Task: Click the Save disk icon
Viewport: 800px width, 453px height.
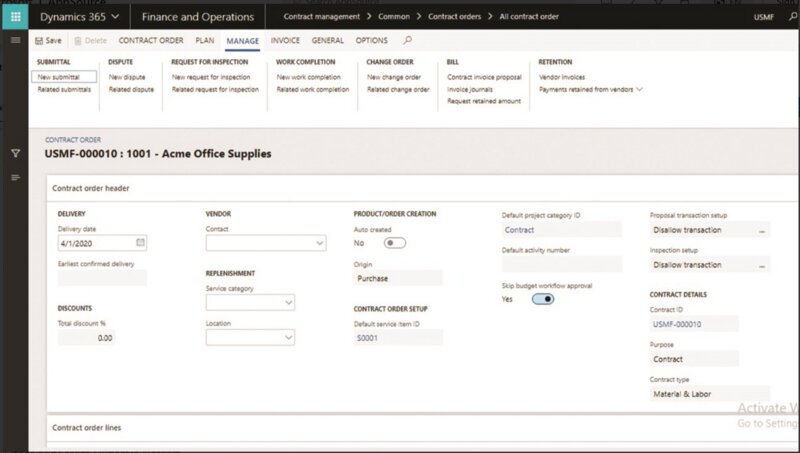Action: point(38,41)
